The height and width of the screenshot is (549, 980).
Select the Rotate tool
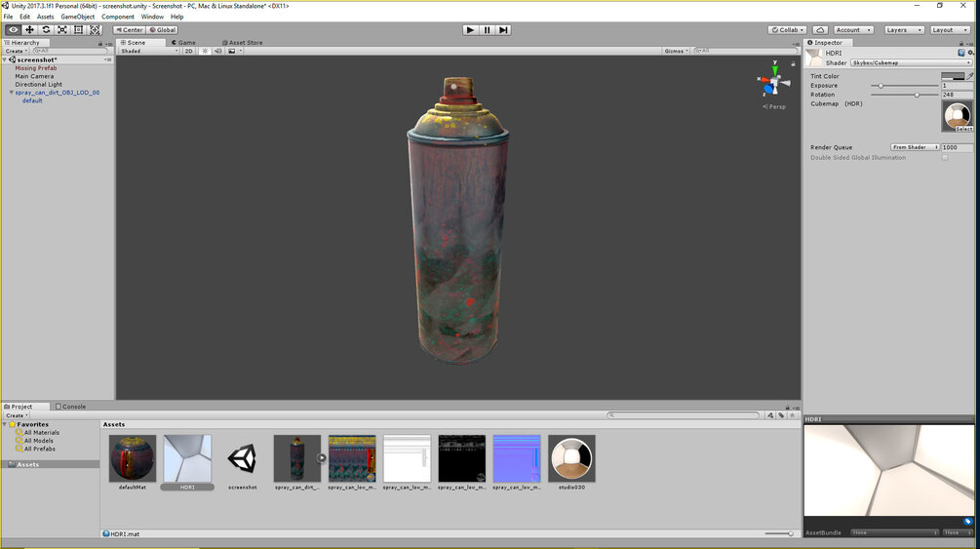[x=46, y=30]
